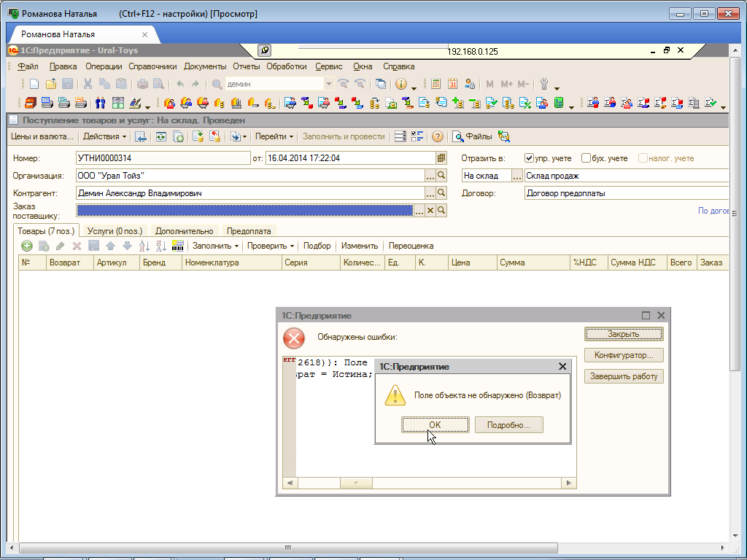Screen dimensions: 747x560
Task: Open the calculator icon in toolbar
Action: click(436, 85)
